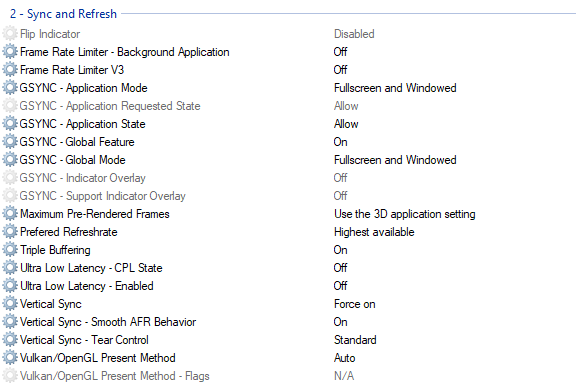This screenshot has height=391, width=576.
Task: Click gear icon for Vertical Sync - Tear Control
Action: 10,340
